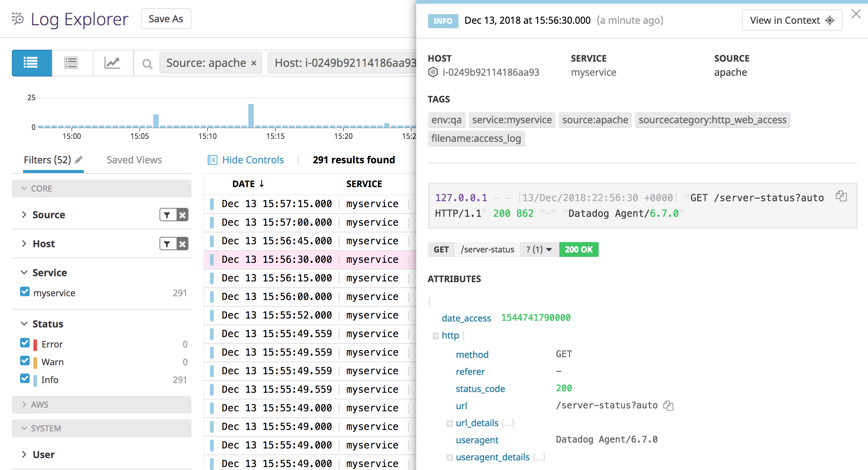This screenshot has height=470, width=868.
Task: Select the Filters (52) tab
Action: tap(47, 160)
